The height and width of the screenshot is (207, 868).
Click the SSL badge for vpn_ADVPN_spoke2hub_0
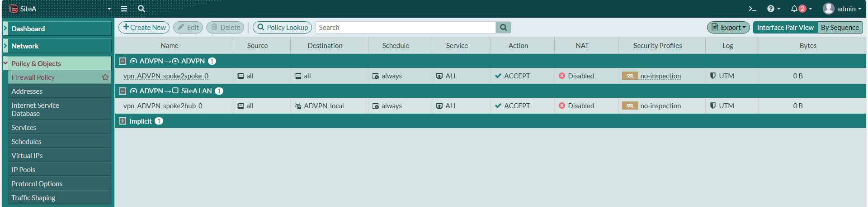tap(630, 106)
